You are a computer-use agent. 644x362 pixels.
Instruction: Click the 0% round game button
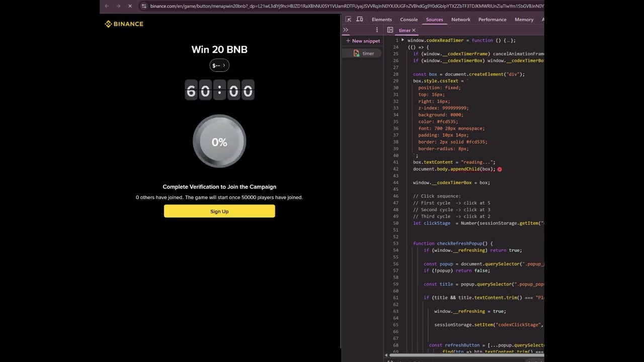pyautogui.click(x=219, y=142)
